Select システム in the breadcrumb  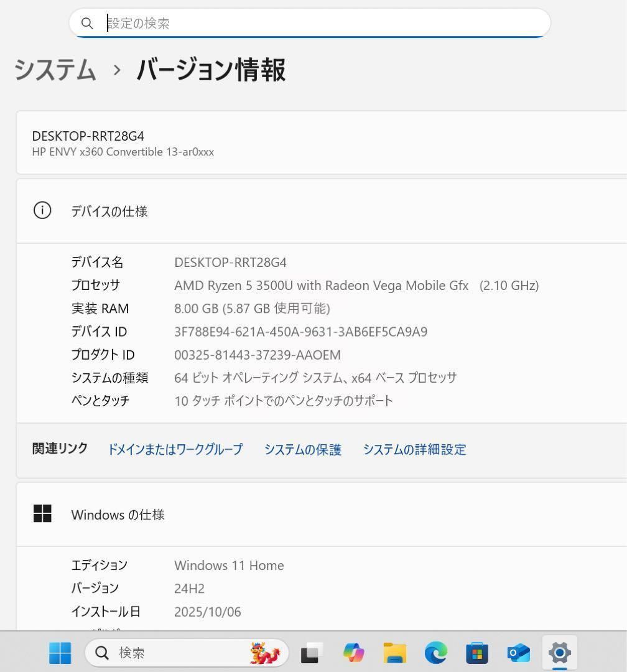tap(53, 70)
